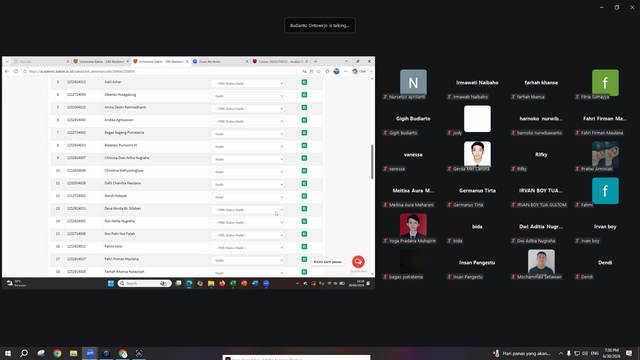
Task: Click the taskbar search magnifier icon
Action: (24, 353)
